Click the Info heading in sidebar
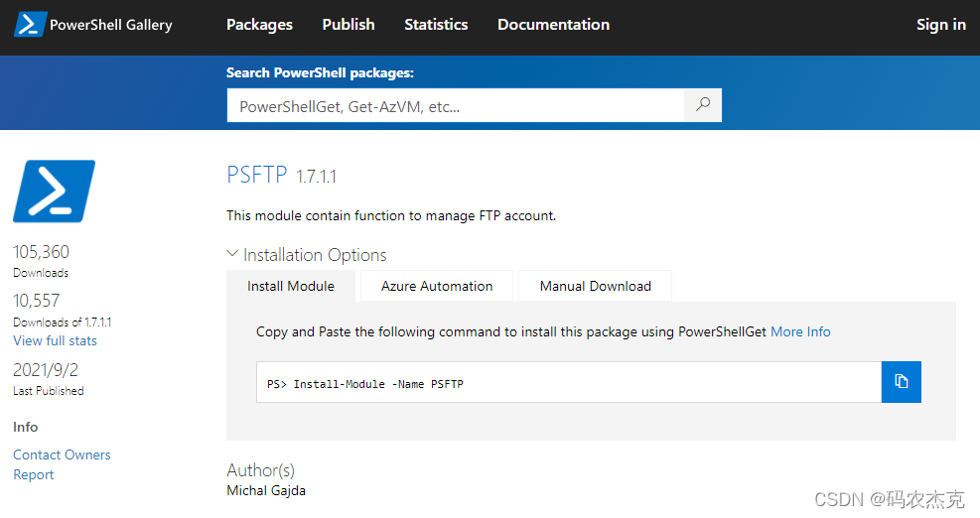This screenshot has width=980, height=518. click(x=26, y=427)
